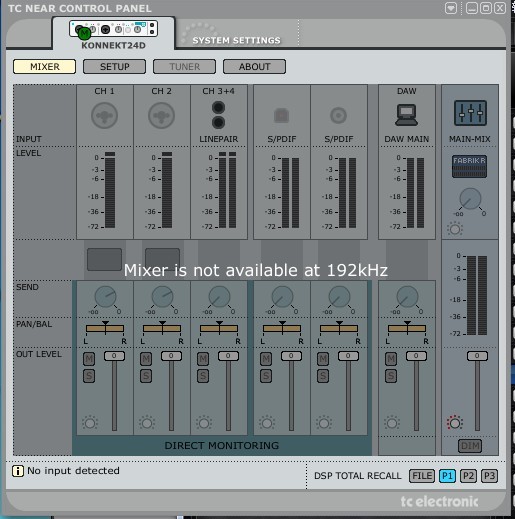Screen dimensions: 515x519
Task: Click the CH 2 combo input jack icon
Action: pyautogui.click(x=161, y=116)
